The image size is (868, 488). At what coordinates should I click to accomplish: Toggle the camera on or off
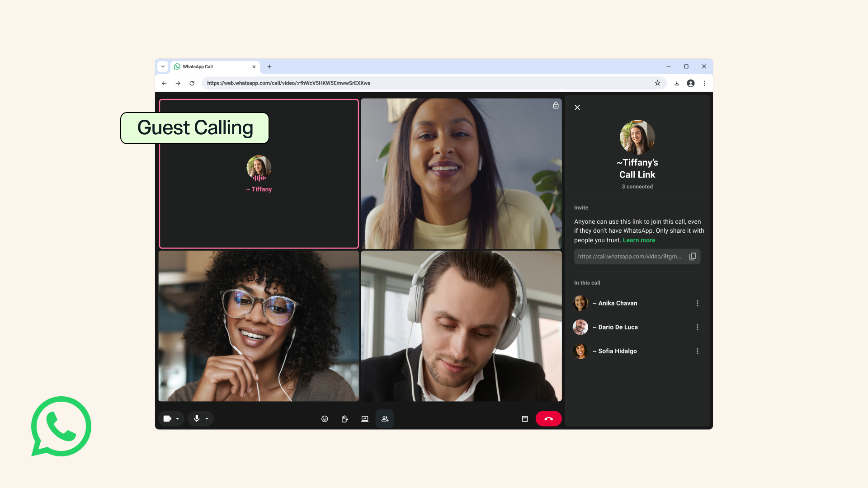pos(167,419)
